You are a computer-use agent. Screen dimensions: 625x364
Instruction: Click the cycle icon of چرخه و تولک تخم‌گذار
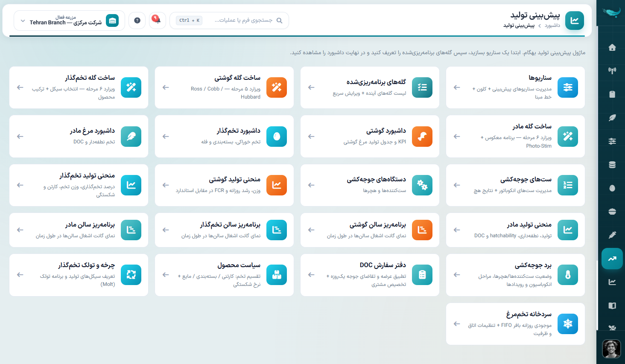point(131,275)
